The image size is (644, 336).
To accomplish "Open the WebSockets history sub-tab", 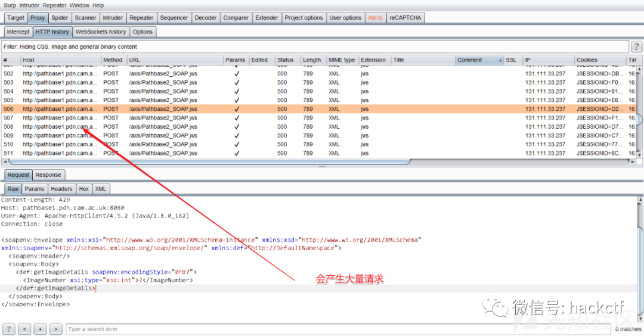I will 101,32.
